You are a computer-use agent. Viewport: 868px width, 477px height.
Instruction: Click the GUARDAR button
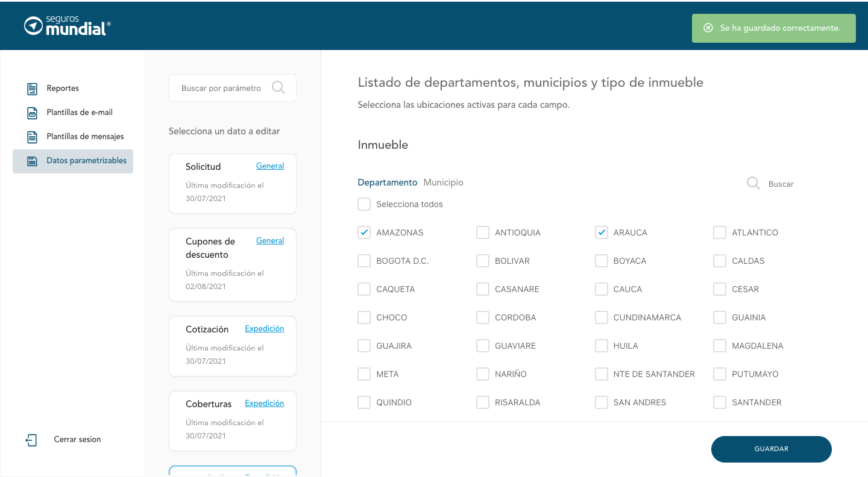coord(772,449)
